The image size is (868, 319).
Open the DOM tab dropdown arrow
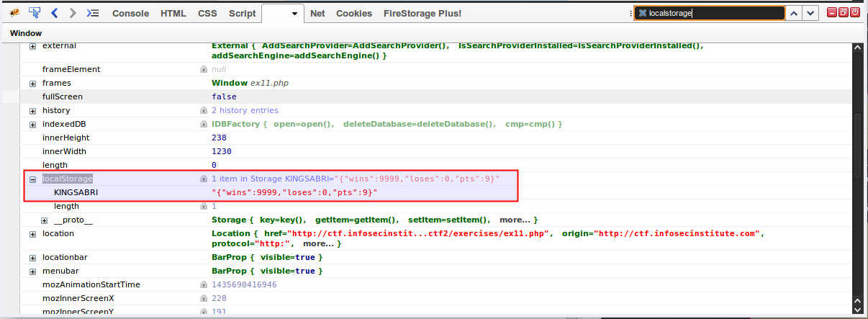(x=294, y=14)
